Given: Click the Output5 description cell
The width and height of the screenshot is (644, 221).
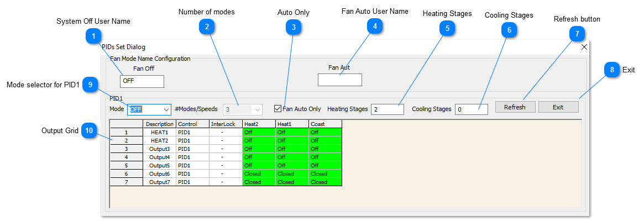Looking at the screenshot, I should (x=159, y=165).
